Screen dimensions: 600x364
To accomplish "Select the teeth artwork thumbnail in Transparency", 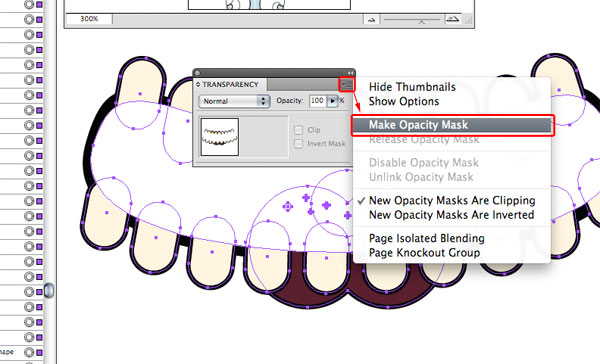I will coord(220,137).
